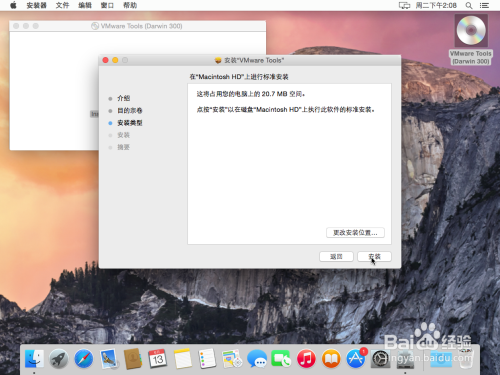Open iTunes music note icon

[306, 359]
